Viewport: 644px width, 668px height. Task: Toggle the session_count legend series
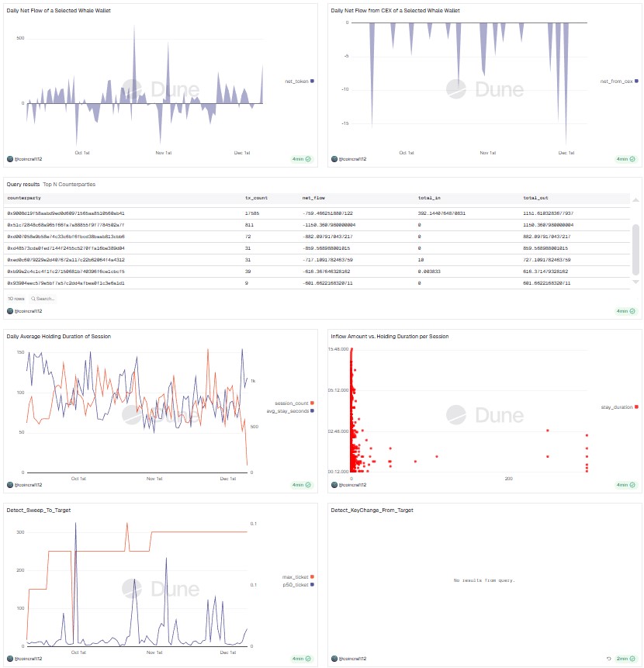tap(294, 403)
